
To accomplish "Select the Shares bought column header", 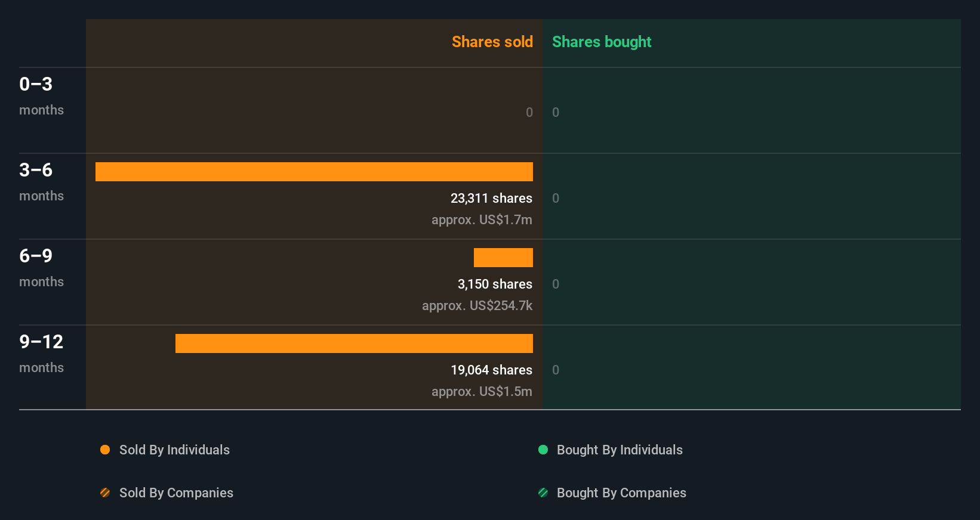I will click(x=602, y=42).
